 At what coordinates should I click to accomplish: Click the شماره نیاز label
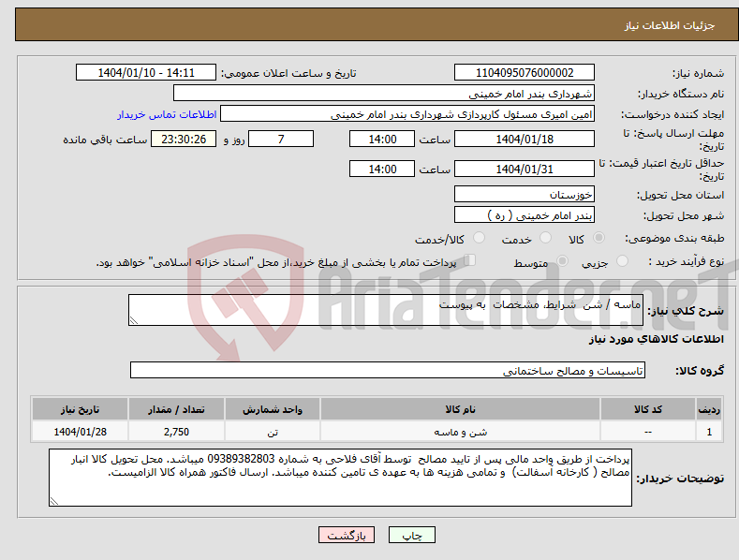698,73
